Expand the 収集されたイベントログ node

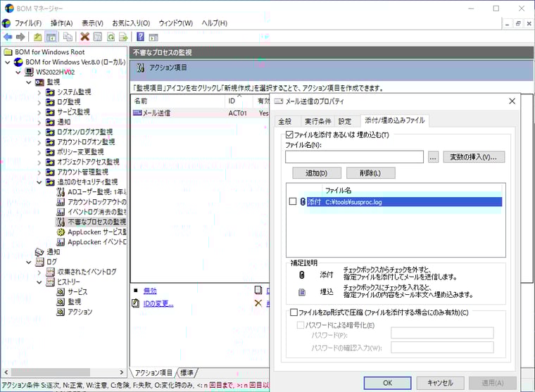(39, 272)
